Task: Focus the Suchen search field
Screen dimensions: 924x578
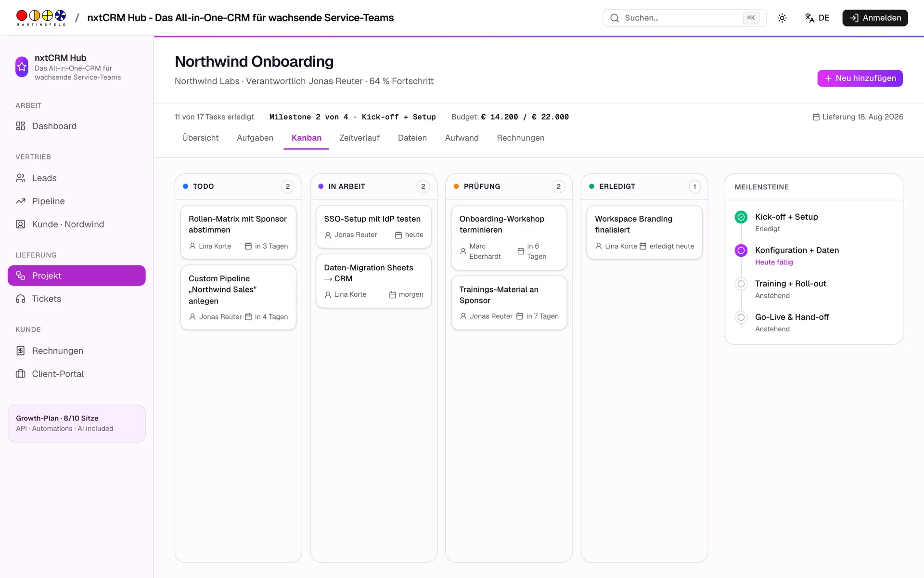Action: [684, 18]
